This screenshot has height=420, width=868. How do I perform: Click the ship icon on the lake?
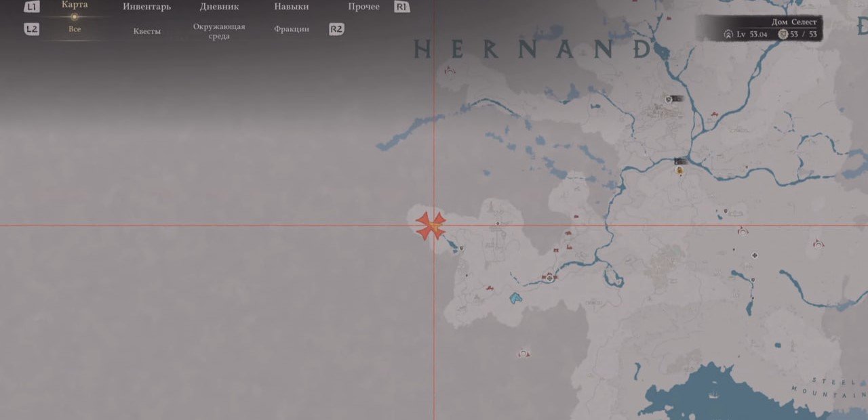pyautogui.click(x=713, y=394)
